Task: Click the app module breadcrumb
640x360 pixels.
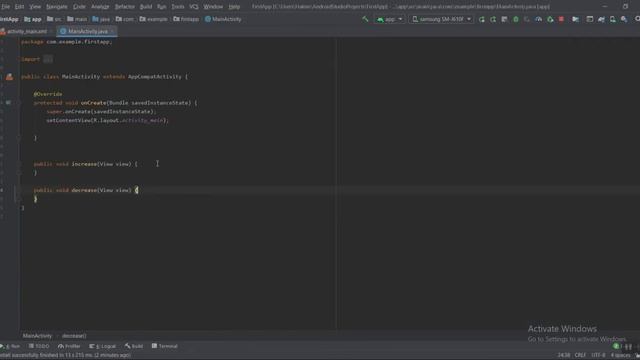Action: point(33,19)
